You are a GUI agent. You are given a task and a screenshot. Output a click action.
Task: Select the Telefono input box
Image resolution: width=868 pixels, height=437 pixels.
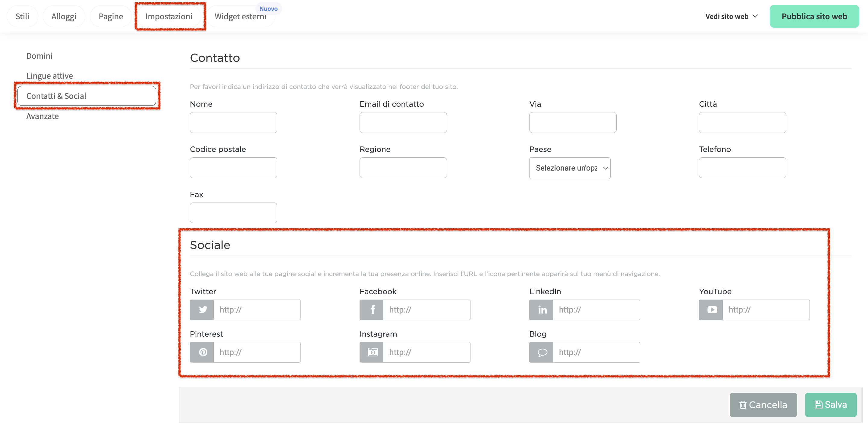click(742, 168)
